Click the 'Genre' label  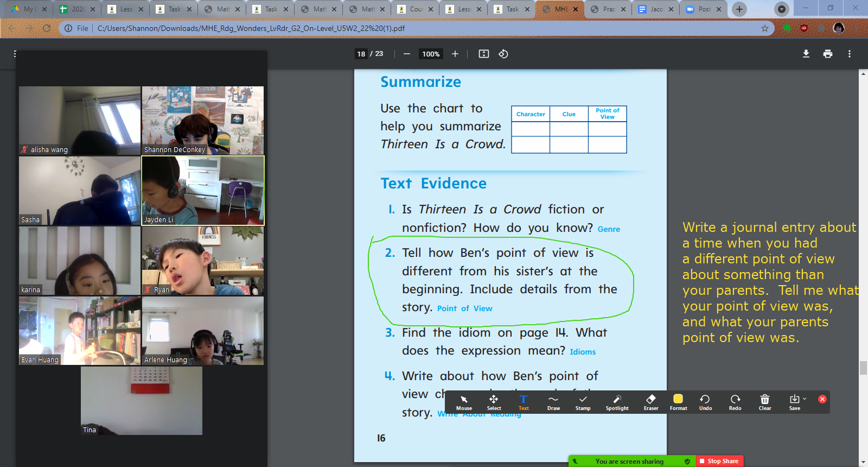(x=609, y=229)
